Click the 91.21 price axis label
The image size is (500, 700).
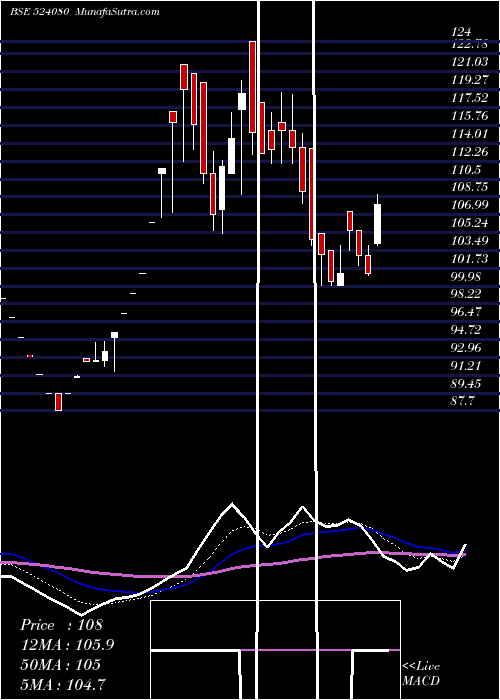466,365
